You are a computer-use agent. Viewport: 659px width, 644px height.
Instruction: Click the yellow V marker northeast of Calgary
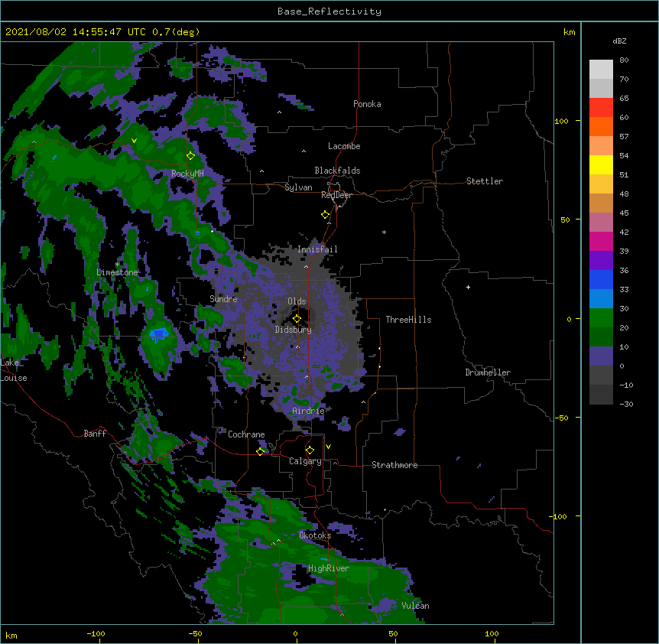pyautogui.click(x=328, y=447)
